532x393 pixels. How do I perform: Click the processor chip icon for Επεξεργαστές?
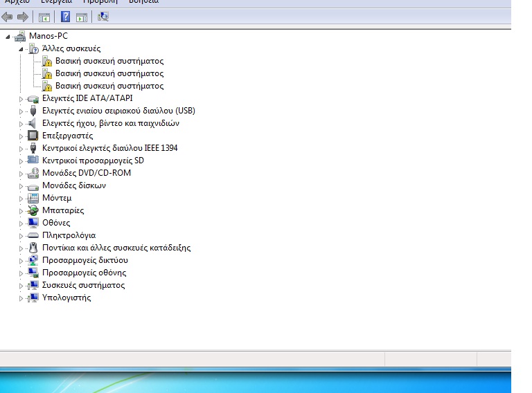click(x=33, y=136)
